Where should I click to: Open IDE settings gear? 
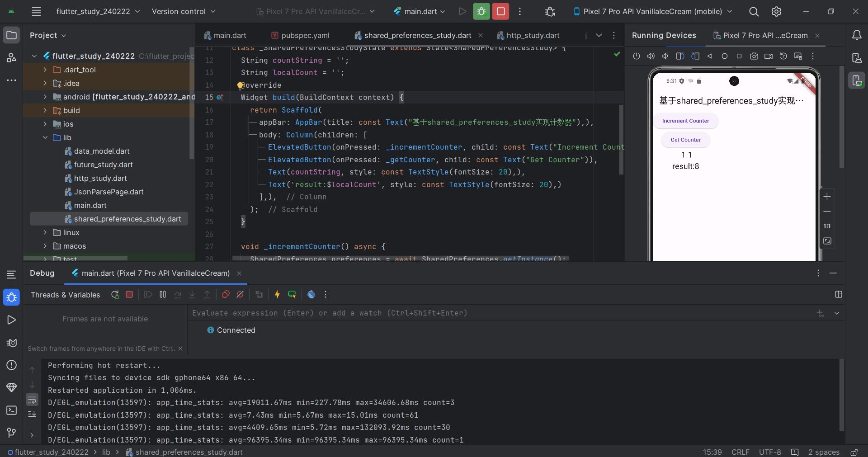pyautogui.click(x=776, y=11)
